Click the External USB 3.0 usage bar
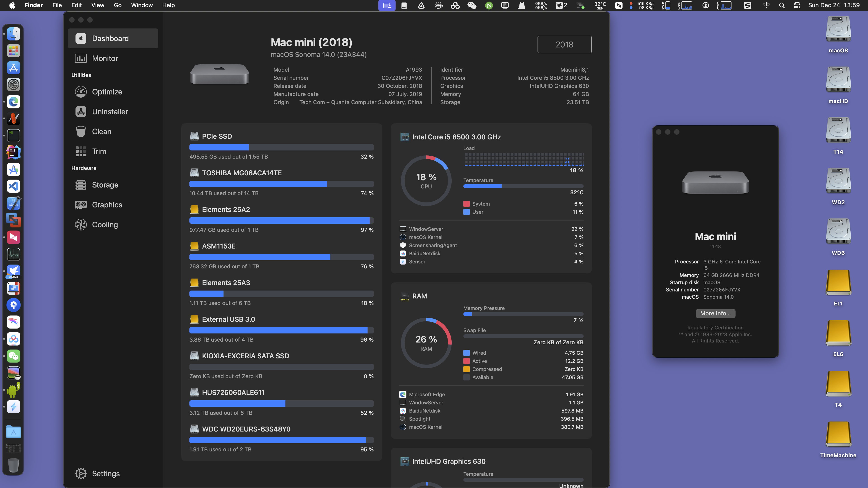Image resolution: width=868 pixels, height=488 pixels. click(x=281, y=330)
